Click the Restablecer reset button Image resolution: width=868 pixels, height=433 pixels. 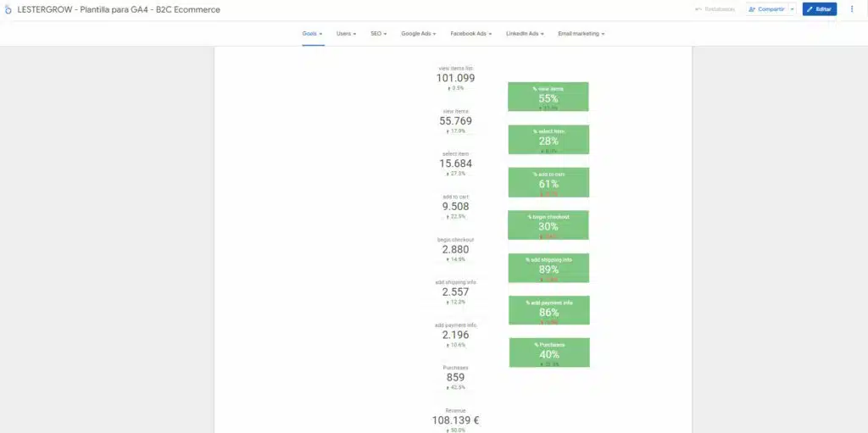715,9
